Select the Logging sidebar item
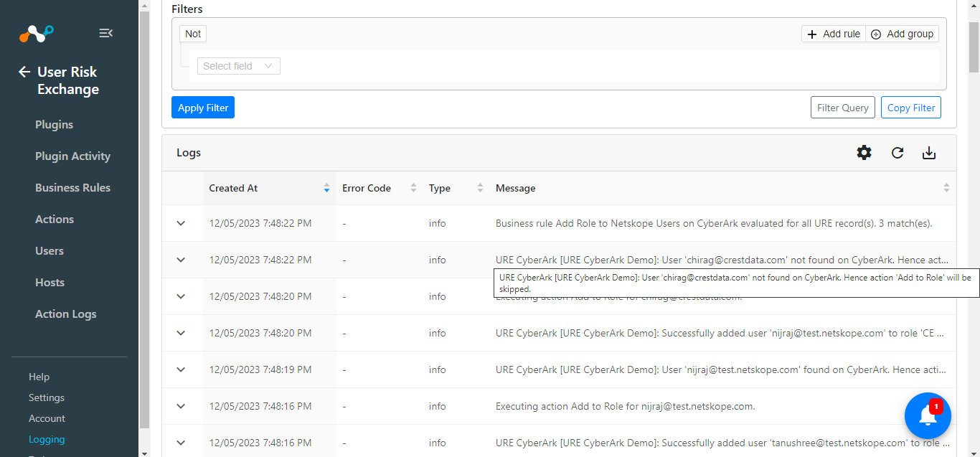 point(47,439)
